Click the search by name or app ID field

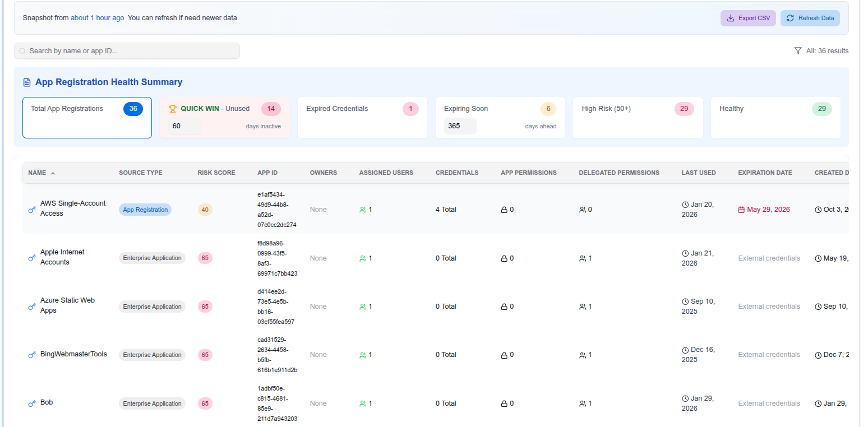[126, 50]
